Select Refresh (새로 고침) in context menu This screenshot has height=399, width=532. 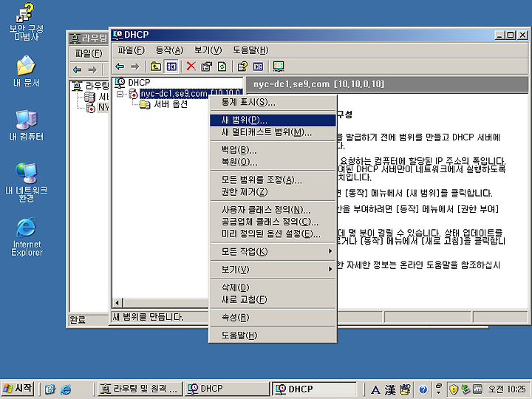tap(273, 299)
